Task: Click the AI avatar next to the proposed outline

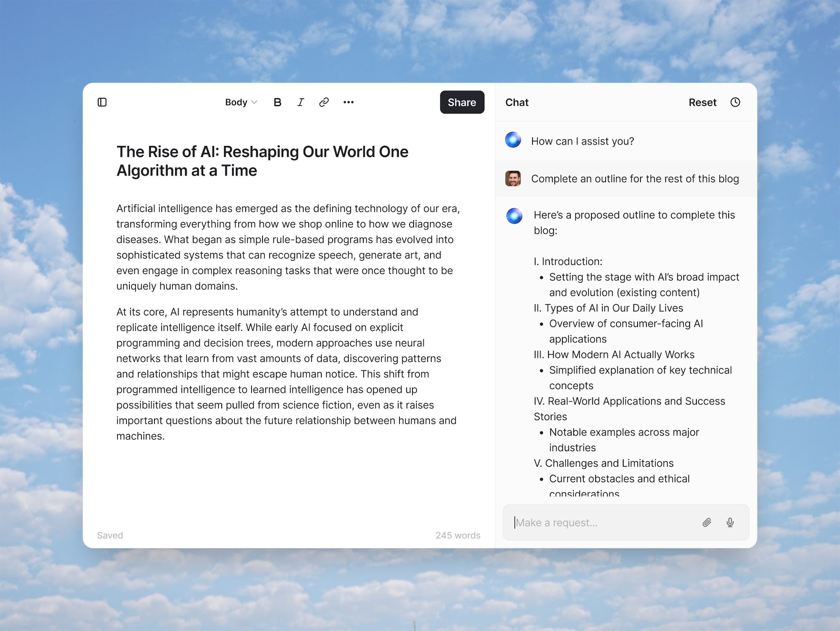Action: pos(514,216)
